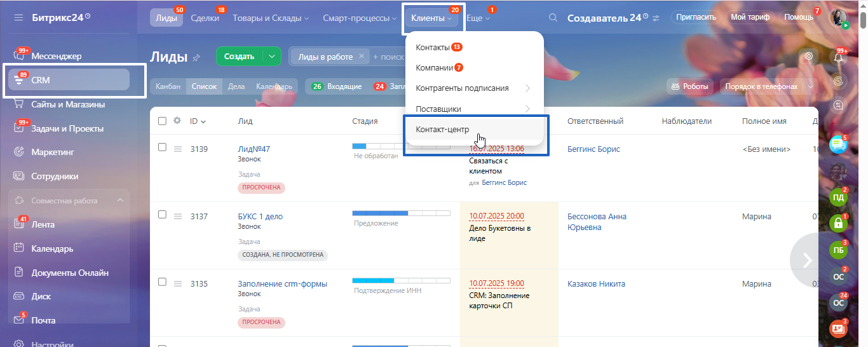Expand the Порядок в телефонах arrow
The image size is (868, 347).
[x=811, y=86]
